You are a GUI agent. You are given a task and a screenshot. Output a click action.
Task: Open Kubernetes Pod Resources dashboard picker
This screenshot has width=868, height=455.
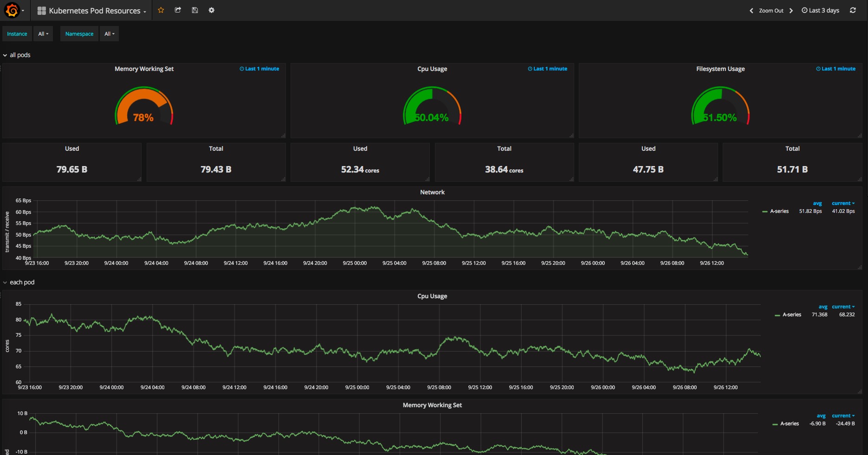(x=94, y=11)
